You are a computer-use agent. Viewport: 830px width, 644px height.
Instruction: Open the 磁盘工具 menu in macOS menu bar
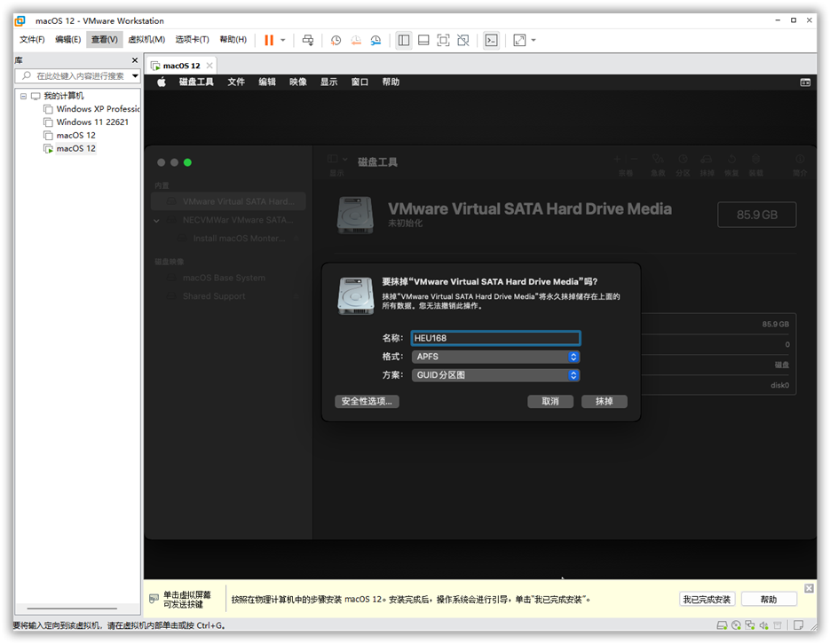click(x=196, y=82)
